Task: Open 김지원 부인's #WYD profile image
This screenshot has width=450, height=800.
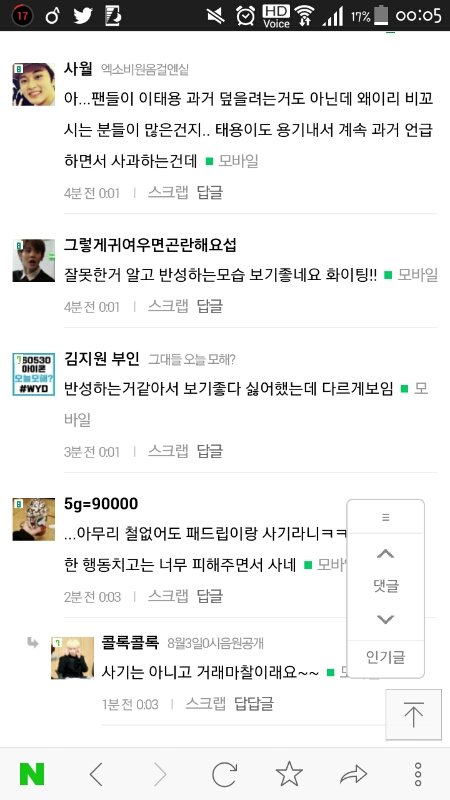Action: point(34,374)
